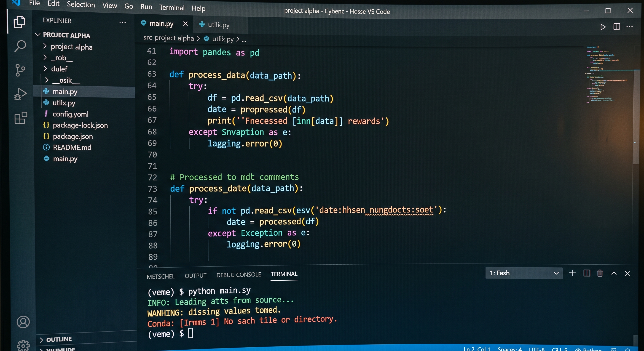Switch to the utilix.py editor tab
The image size is (644, 351).
219,25
